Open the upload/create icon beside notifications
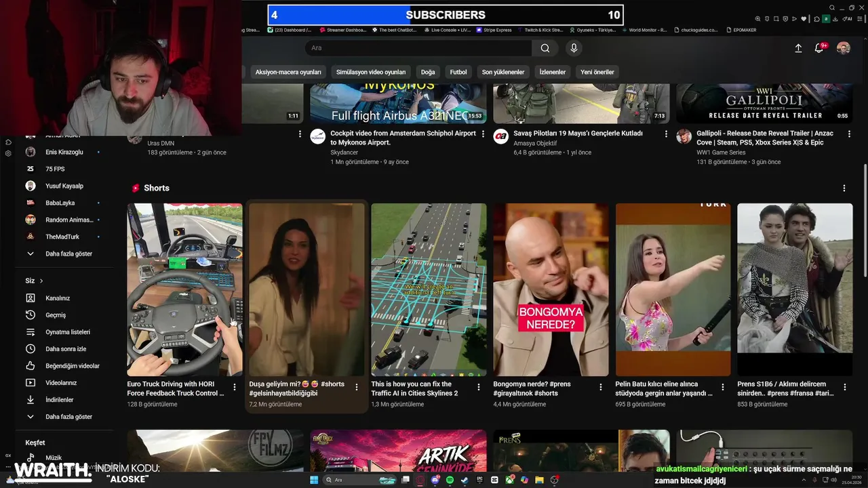The image size is (868, 488). tap(798, 48)
